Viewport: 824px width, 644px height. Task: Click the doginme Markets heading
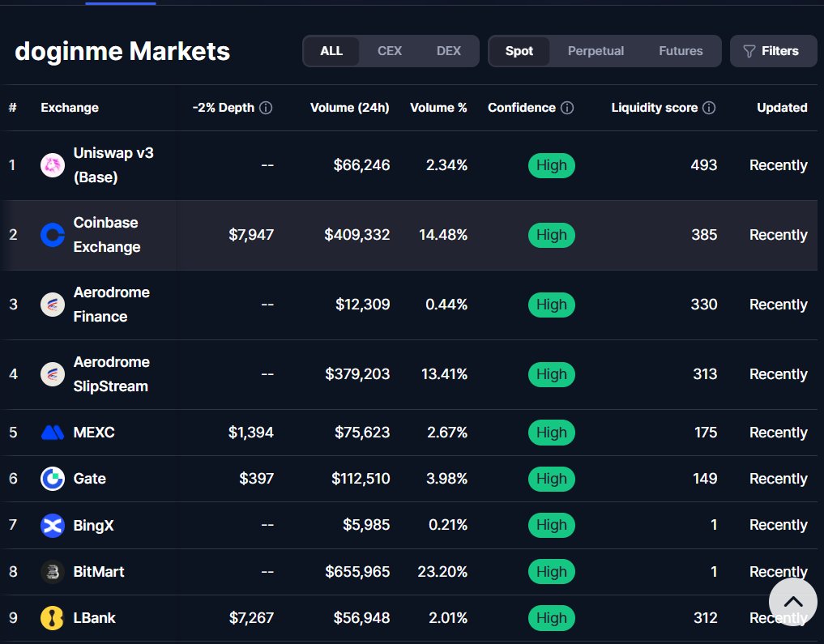coord(122,52)
